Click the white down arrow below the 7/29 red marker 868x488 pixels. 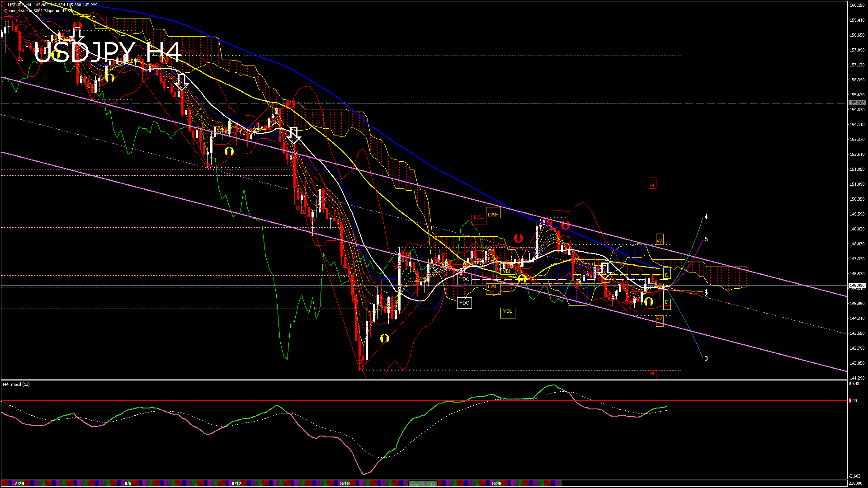77,35
